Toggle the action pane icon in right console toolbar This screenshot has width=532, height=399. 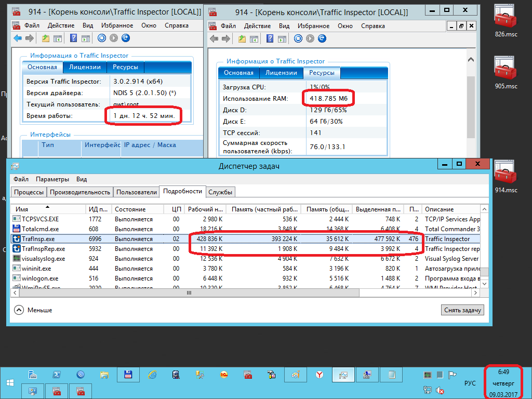click(x=282, y=38)
